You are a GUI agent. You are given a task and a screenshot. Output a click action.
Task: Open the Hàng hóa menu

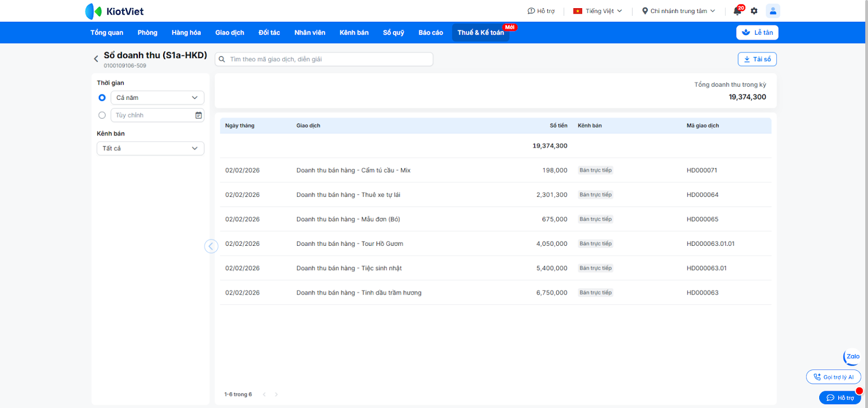[186, 33]
